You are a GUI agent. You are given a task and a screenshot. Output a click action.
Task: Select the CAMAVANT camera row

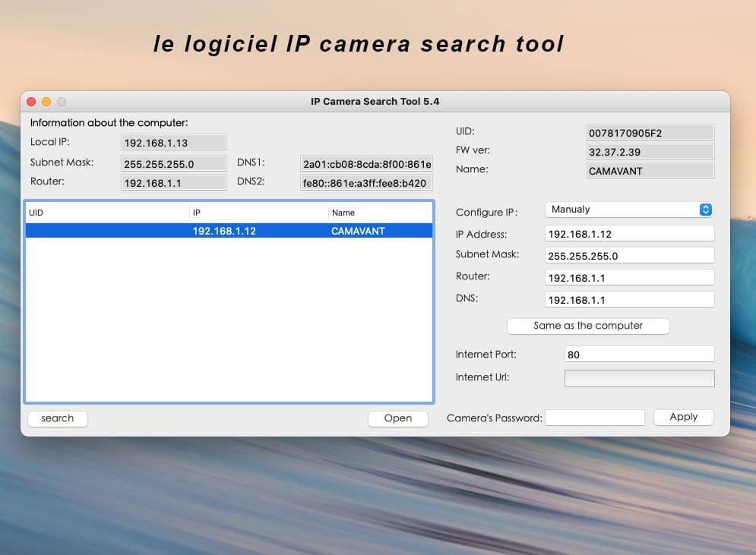point(229,231)
